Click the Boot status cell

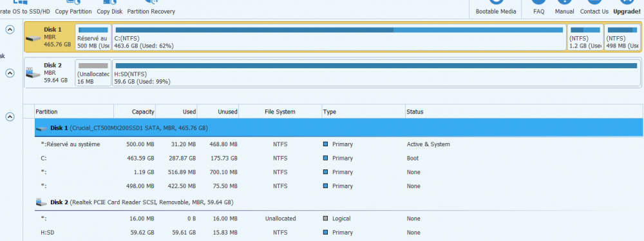pyautogui.click(x=413, y=159)
